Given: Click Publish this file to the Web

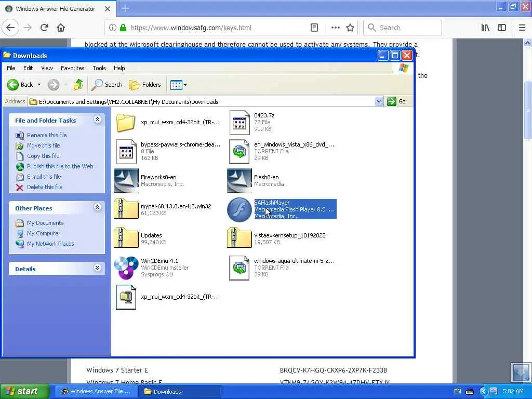Looking at the screenshot, I should point(60,166).
